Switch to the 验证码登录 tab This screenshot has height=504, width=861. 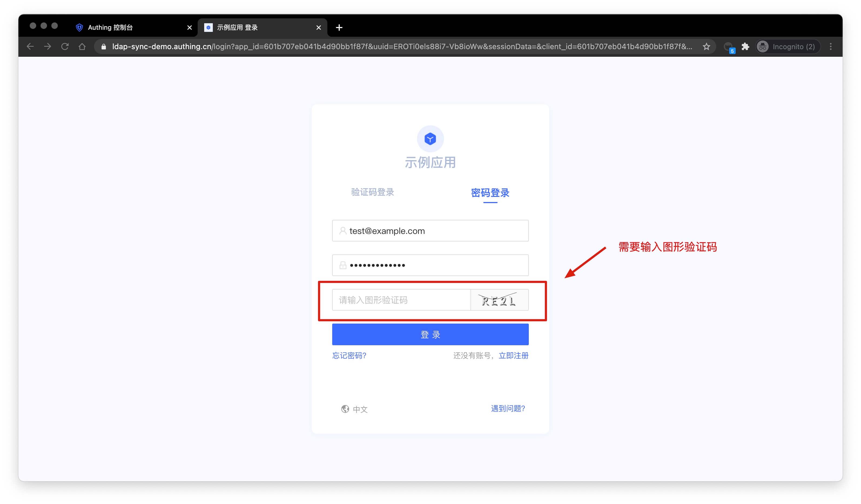pyautogui.click(x=372, y=192)
